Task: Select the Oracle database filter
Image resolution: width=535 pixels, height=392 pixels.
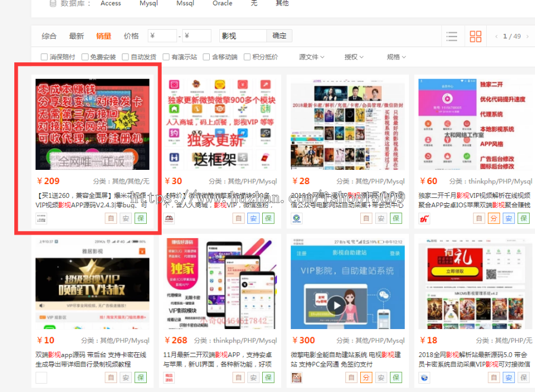Action: click(x=222, y=4)
